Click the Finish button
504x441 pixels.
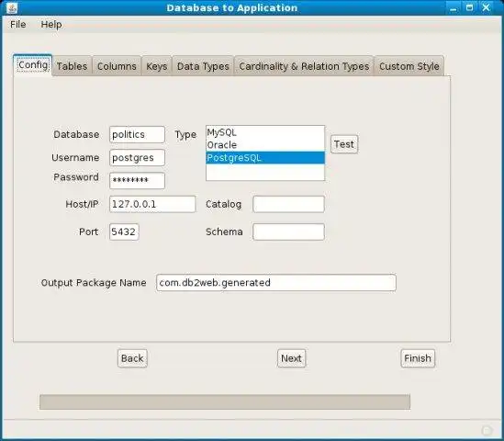(418, 358)
